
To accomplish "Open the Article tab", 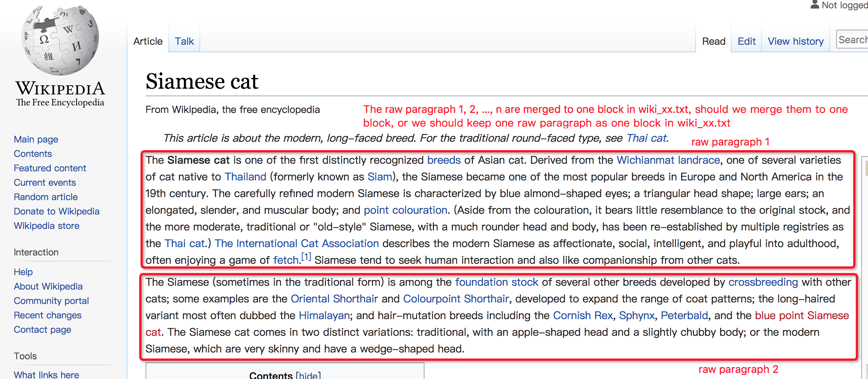I will point(148,41).
